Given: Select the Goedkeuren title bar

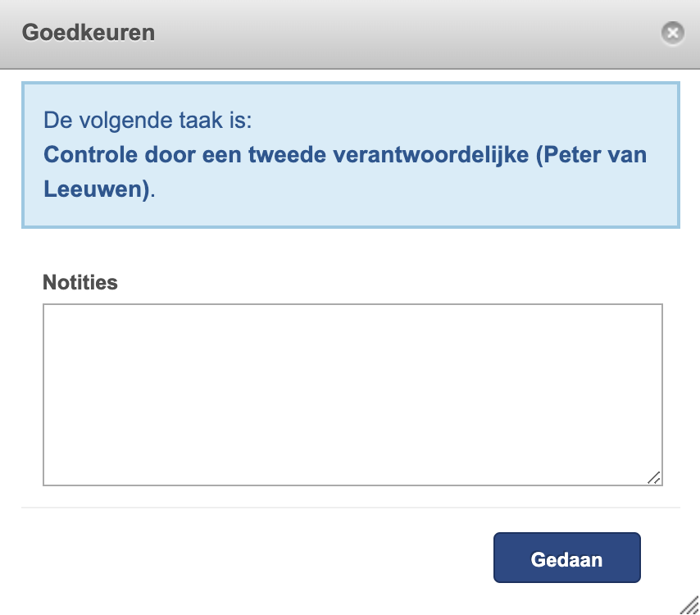Looking at the screenshot, I should coord(350,34).
